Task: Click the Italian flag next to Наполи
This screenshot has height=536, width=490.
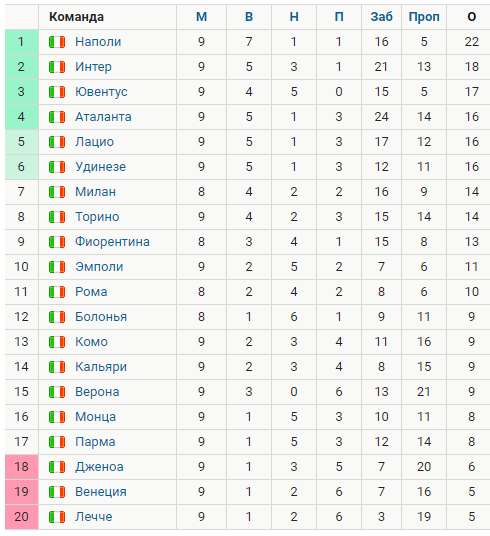Action: 57,42
